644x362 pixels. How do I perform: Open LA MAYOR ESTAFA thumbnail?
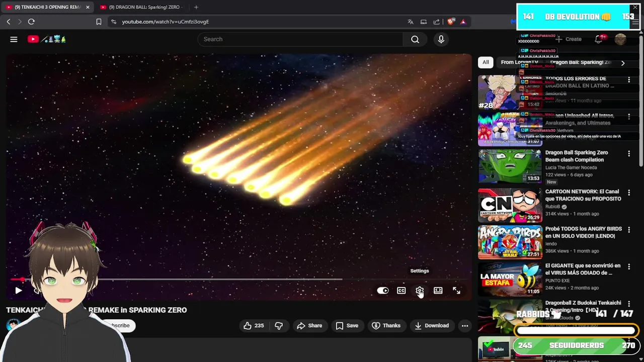click(510, 279)
